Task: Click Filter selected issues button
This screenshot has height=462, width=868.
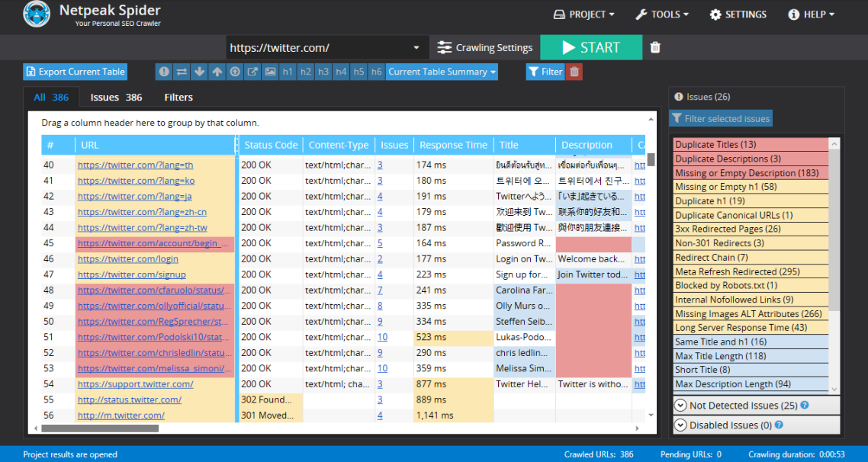Action: pyautogui.click(x=721, y=118)
